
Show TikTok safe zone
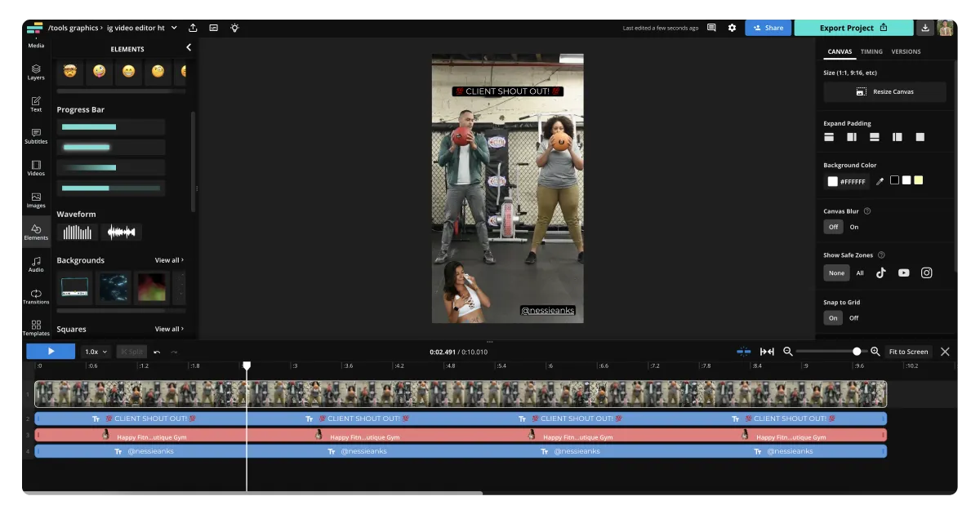[x=881, y=273]
